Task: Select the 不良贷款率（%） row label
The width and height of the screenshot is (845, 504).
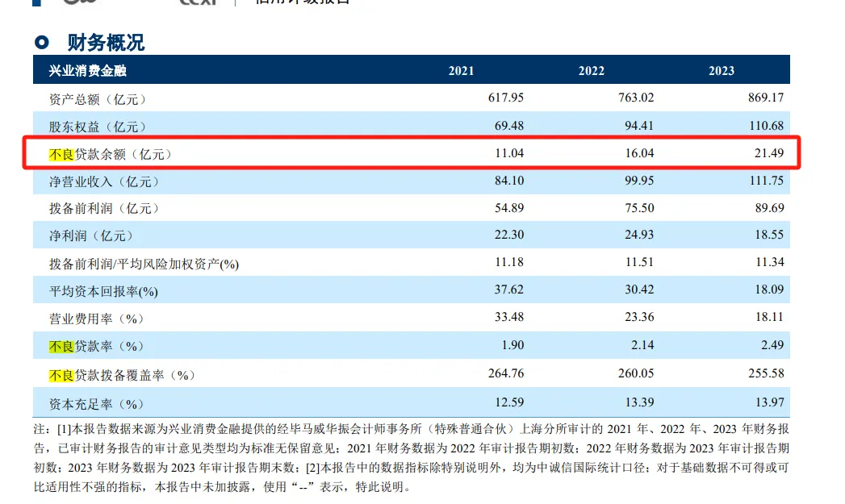Action: (97, 346)
